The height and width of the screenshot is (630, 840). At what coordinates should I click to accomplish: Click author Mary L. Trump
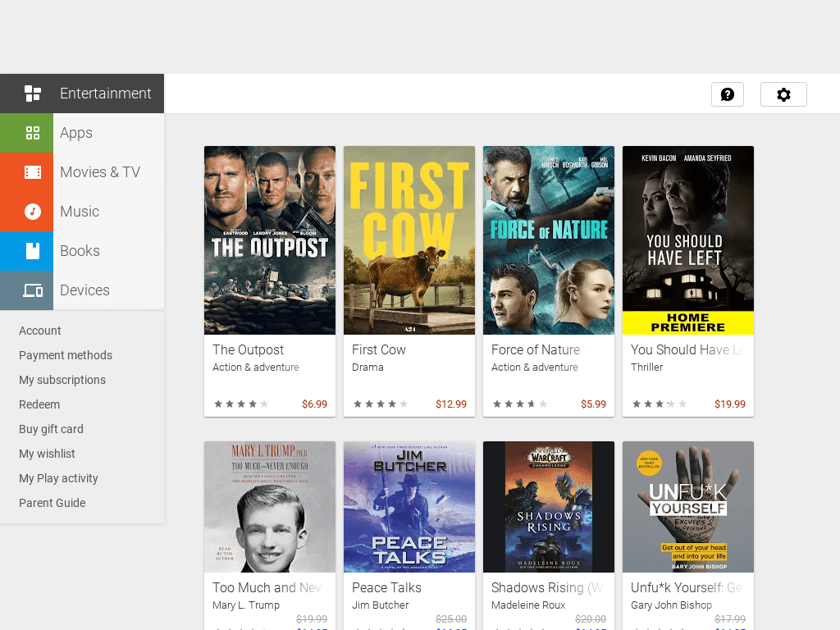246,605
